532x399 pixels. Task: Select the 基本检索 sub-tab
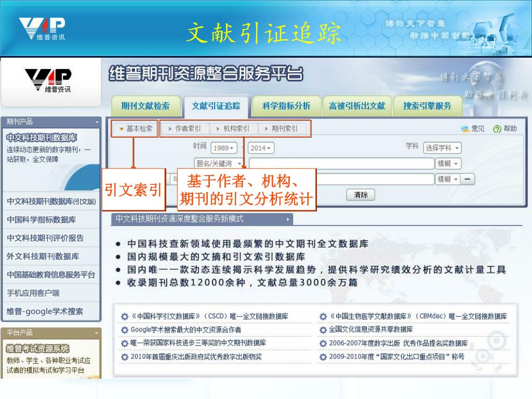(x=136, y=129)
